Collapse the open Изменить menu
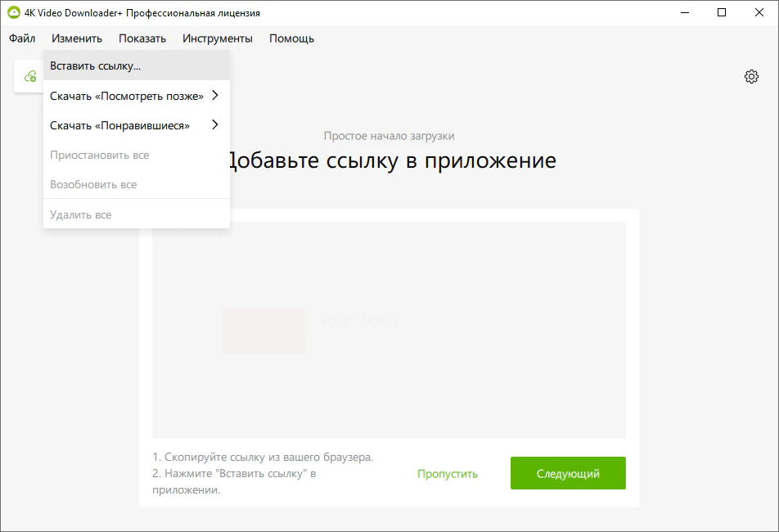 pos(76,38)
